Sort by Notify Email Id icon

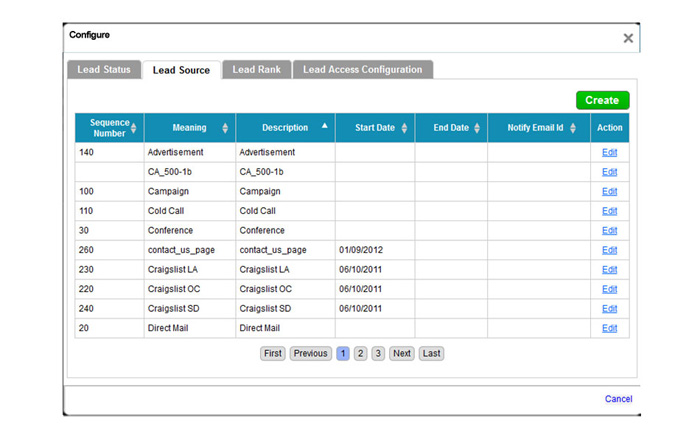[573, 128]
